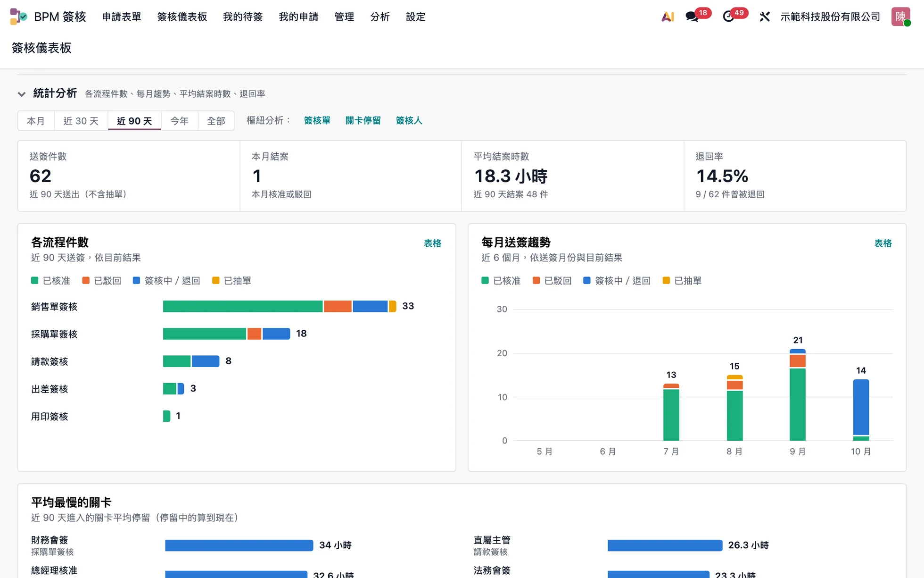This screenshot has width=924, height=578.
Task: Show 表格 view for 各流程件數
Action: point(432,243)
